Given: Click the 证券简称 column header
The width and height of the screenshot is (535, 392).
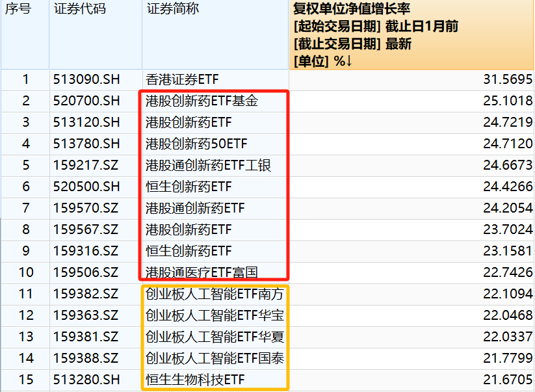Looking at the screenshot, I should [x=172, y=9].
